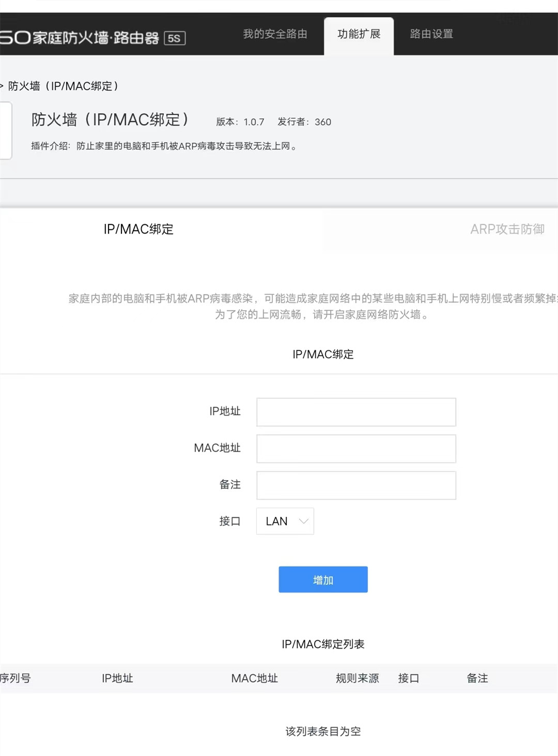Click the 增加 button
The height and width of the screenshot is (756, 558).
click(x=322, y=579)
